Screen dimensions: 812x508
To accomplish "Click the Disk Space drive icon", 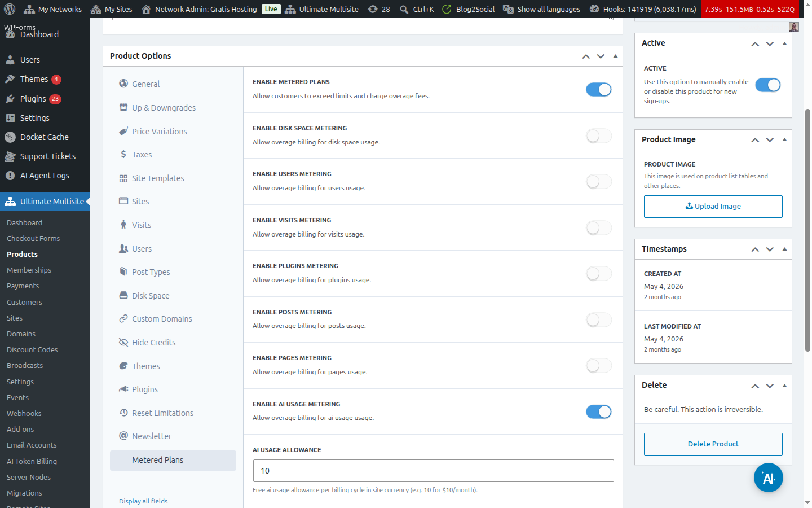I will [x=123, y=295].
